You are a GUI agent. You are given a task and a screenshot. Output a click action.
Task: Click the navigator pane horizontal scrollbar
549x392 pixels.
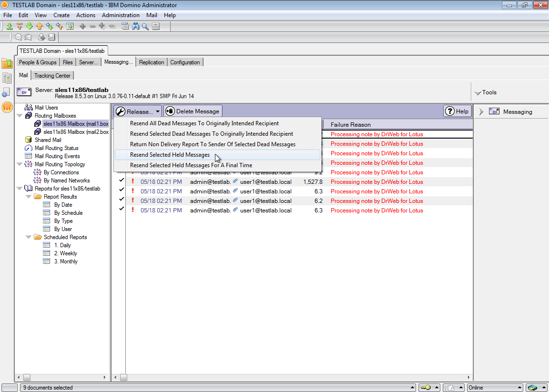[x=62, y=378]
